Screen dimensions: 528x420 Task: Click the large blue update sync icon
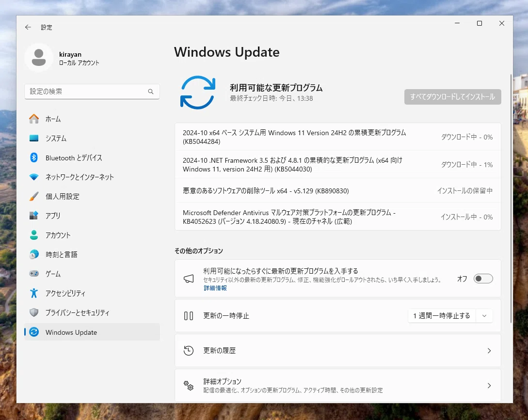[198, 93]
